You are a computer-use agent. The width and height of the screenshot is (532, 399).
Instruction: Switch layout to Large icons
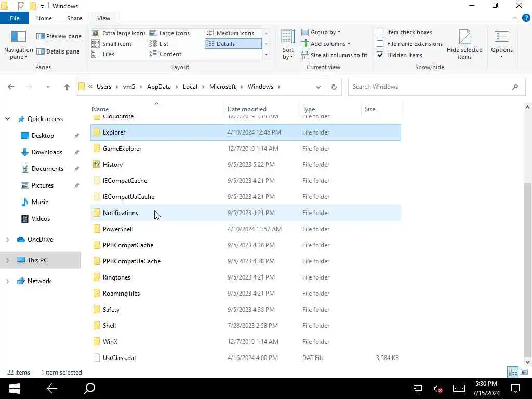[170, 33]
